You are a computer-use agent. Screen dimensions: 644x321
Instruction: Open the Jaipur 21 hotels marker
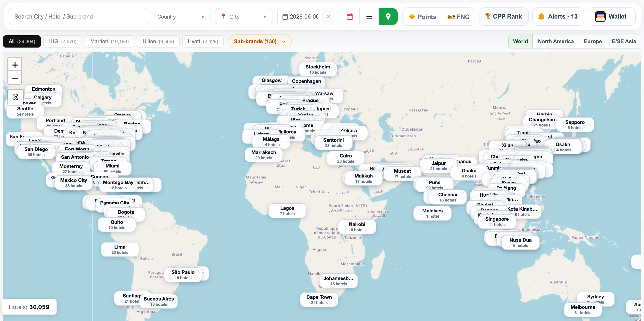(x=438, y=166)
